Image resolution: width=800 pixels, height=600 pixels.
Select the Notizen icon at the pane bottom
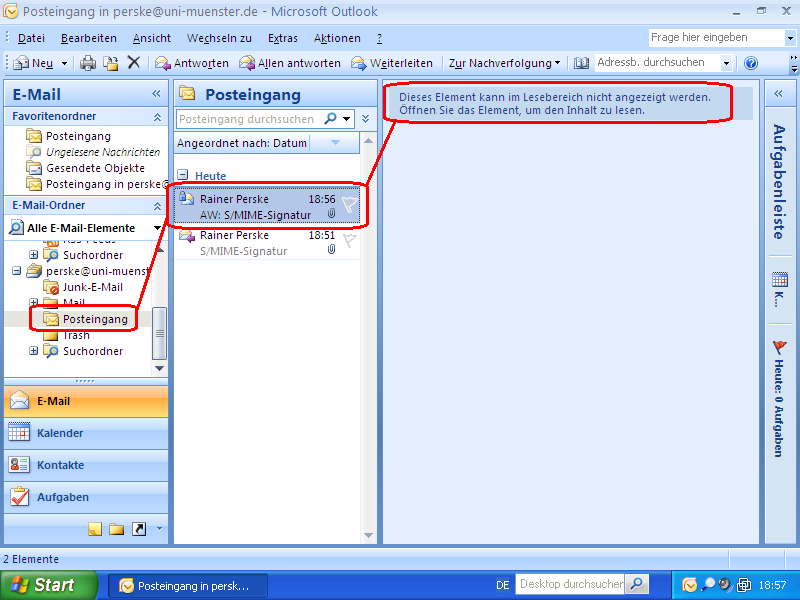(x=96, y=528)
